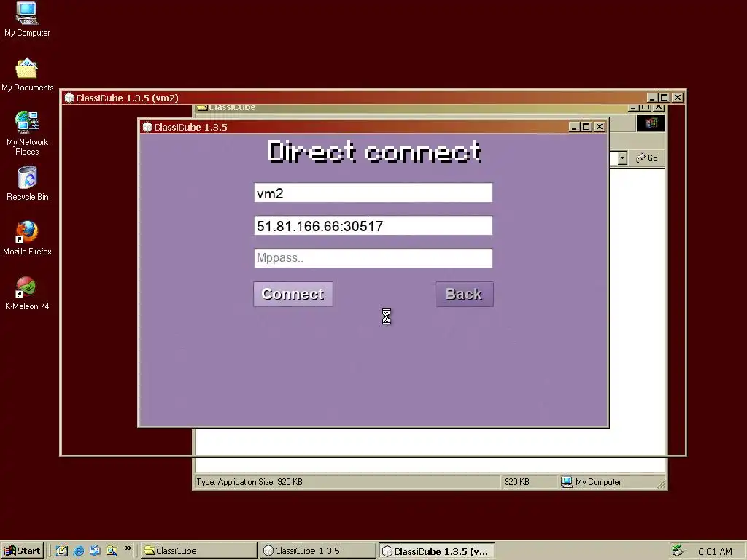
Task: Click the Windows logo throbber in Explorer
Action: (x=650, y=123)
